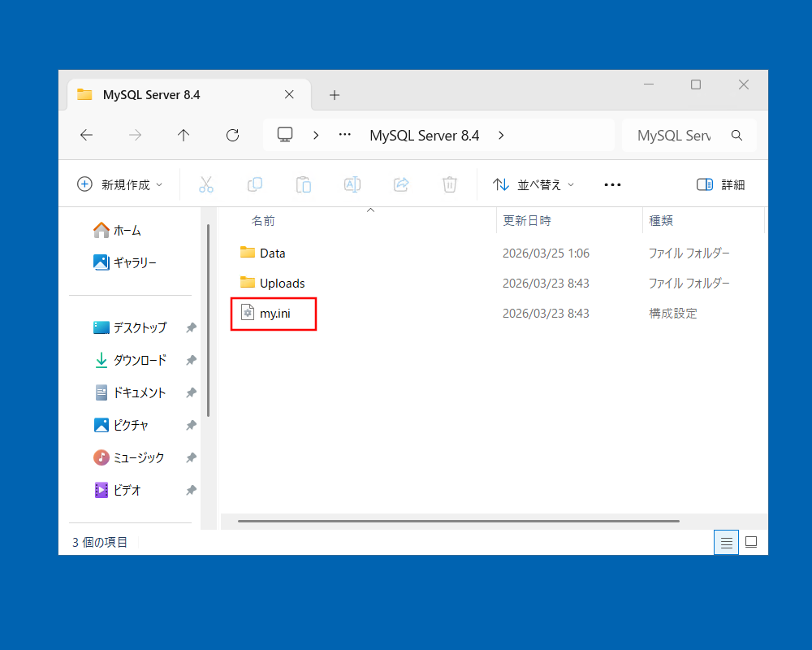Click the Rename icon in toolbar
This screenshot has width=812, height=650.
pyautogui.click(x=352, y=184)
